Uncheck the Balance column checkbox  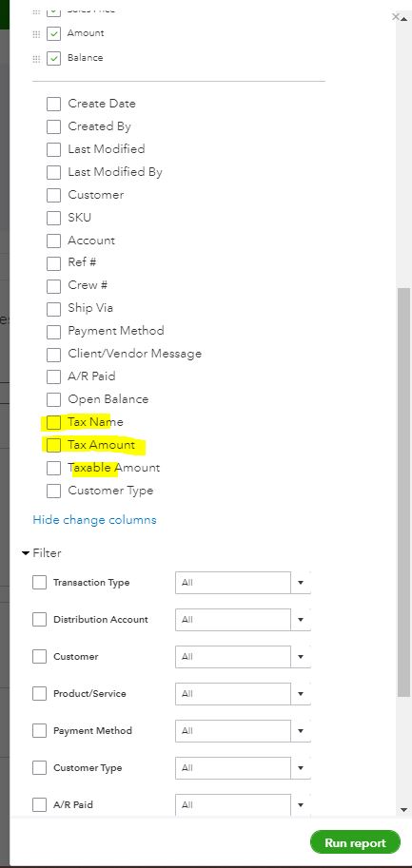click(x=53, y=59)
